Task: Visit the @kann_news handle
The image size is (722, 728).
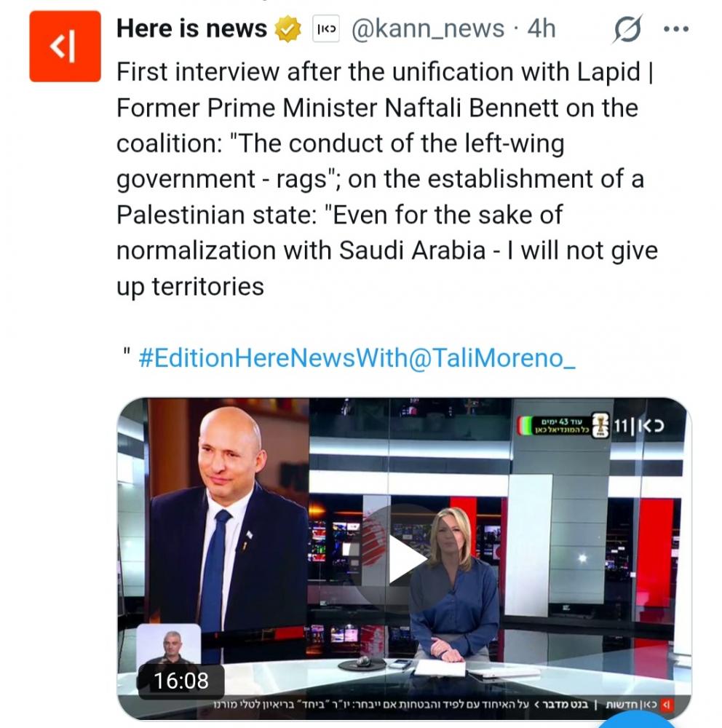Action: [x=428, y=29]
